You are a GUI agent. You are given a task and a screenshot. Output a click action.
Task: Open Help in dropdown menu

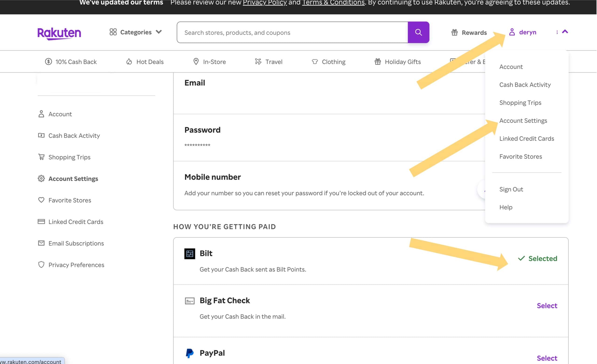(506, 207)
